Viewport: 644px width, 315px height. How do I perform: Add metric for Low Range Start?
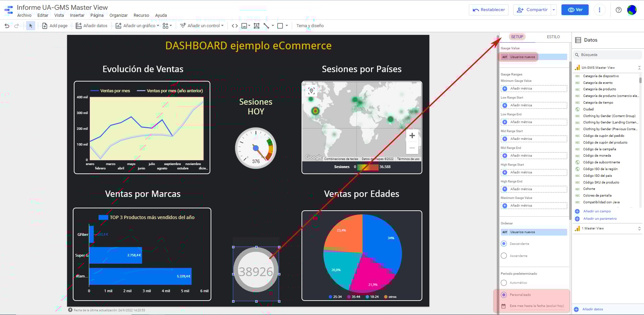[x=534, y=105]
